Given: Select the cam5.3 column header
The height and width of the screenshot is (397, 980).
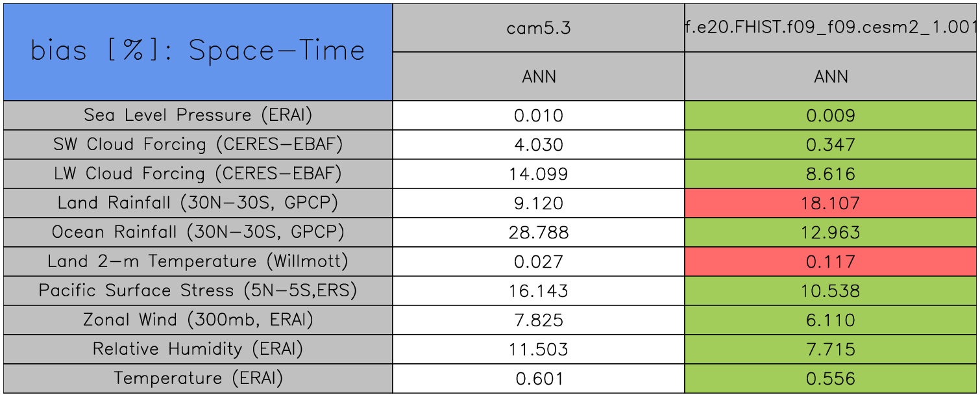Looking at the screenshot, I should (x=539, y=28).
